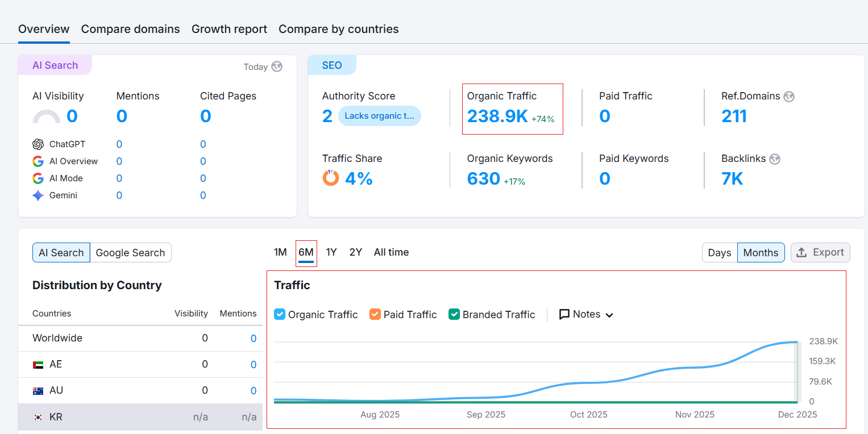
Task: Click globe icon next to Today
Action: (x=277, y=66)
